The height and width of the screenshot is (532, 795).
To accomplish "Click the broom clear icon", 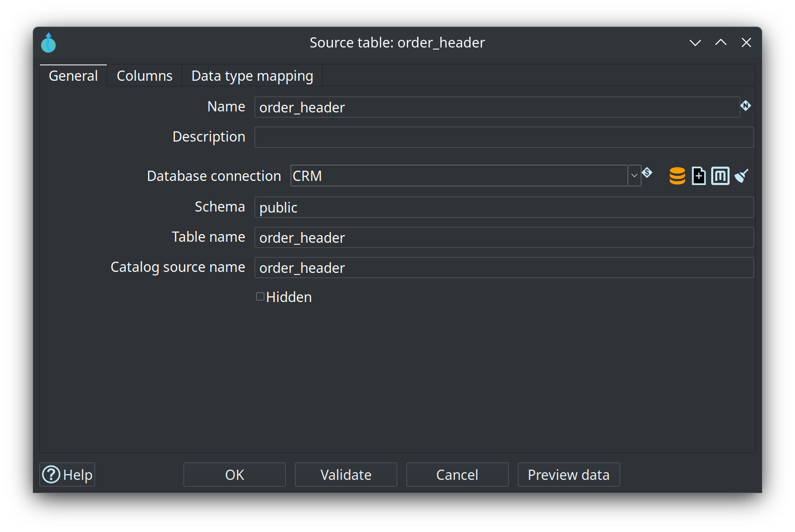I will tap(741, 176).
